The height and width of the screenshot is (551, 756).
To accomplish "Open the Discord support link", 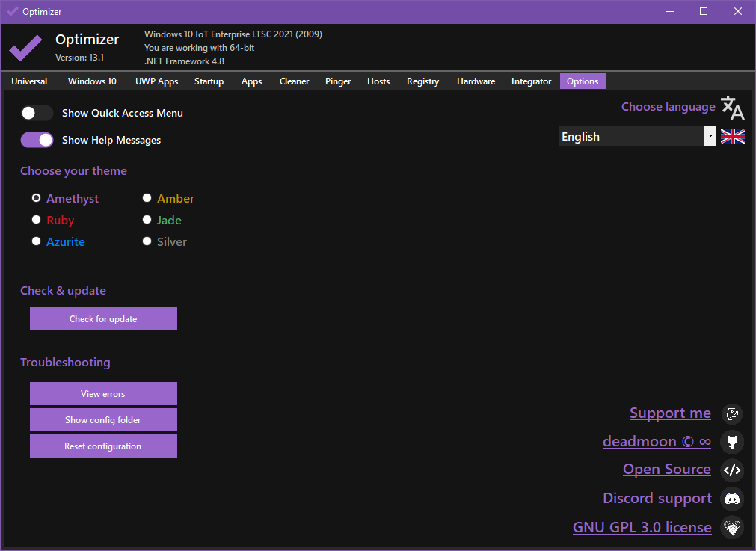I will (657, 499).
